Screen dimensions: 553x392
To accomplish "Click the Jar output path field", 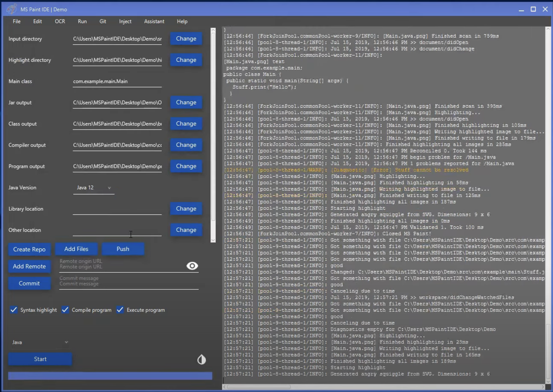I will click(117, 102).
